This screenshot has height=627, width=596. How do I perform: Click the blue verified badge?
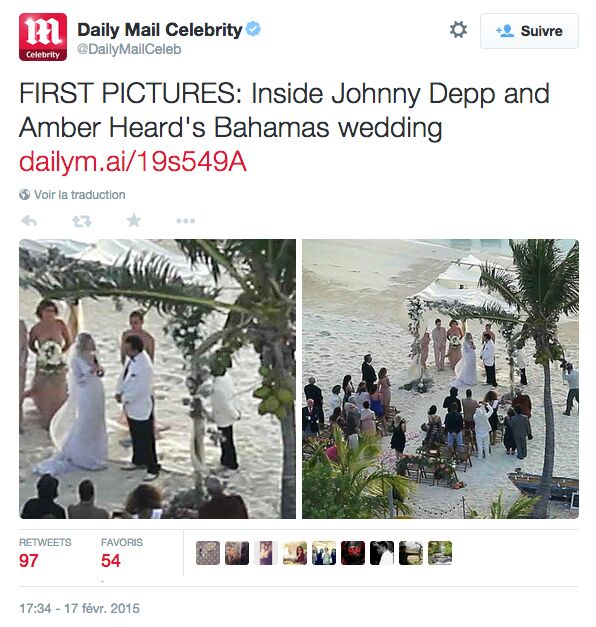click(x=253, y=29)
